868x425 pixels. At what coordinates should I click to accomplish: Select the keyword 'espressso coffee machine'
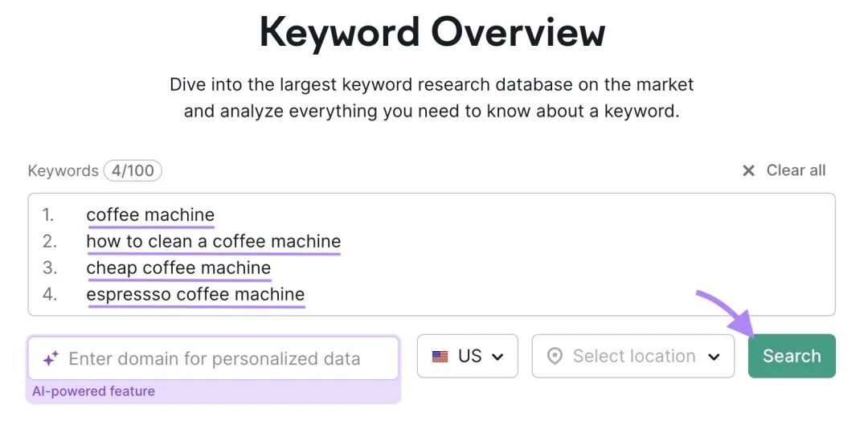point(195,294)
